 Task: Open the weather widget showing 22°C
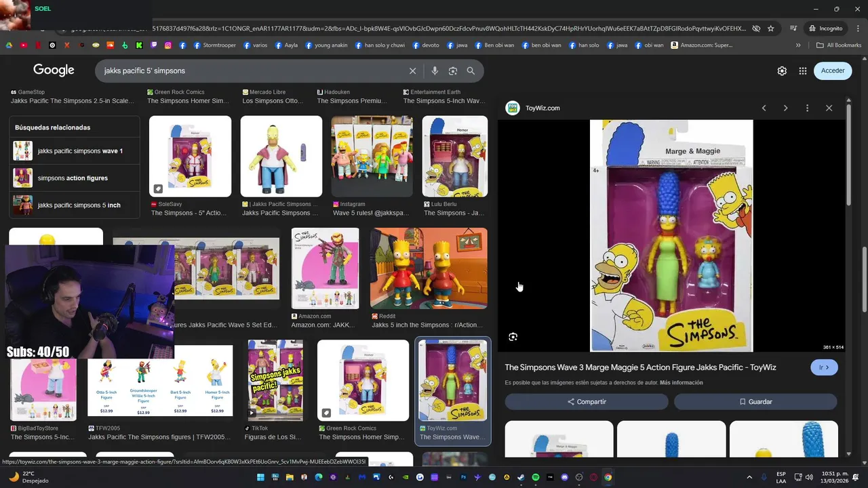click(27, 477)
